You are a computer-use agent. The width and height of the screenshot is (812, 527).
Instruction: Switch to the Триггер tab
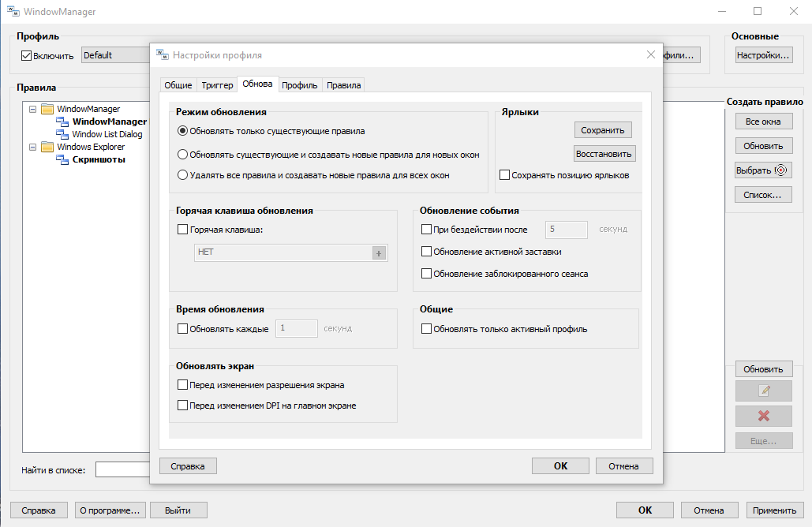[217, 85]
